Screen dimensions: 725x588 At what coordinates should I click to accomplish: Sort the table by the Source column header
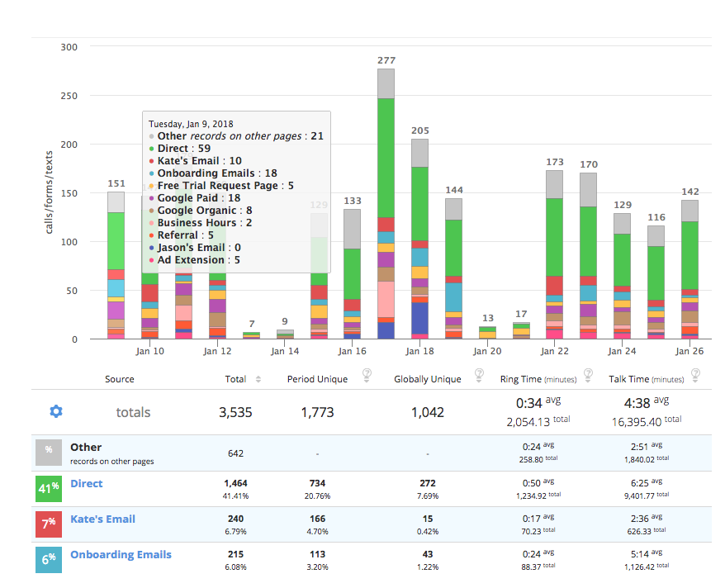pyautogui.click(x=119, y=378)
